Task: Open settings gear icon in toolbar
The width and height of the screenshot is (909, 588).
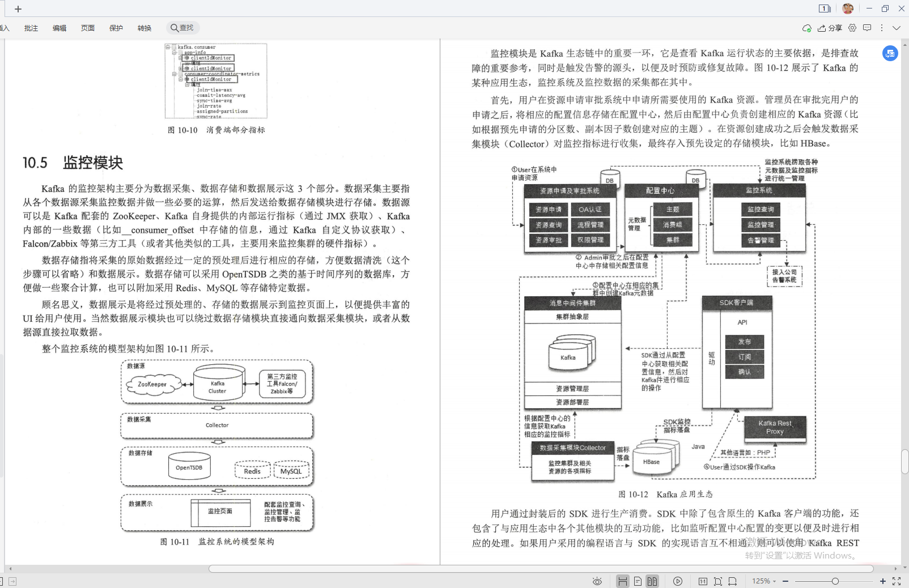Action: pos(852,28)
